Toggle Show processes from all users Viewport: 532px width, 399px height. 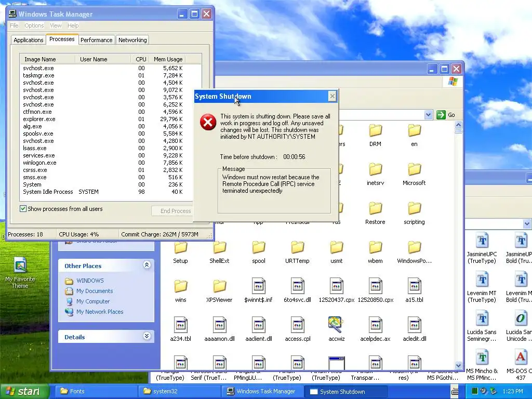point(23,209)
